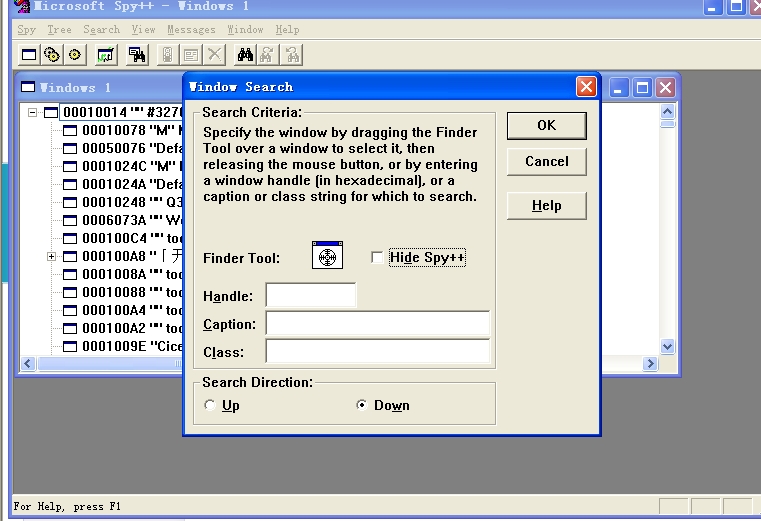Click the Finder Tool crosshair icon
The image size is (761, 521).
pyautogui.click(x=327, y=255)
